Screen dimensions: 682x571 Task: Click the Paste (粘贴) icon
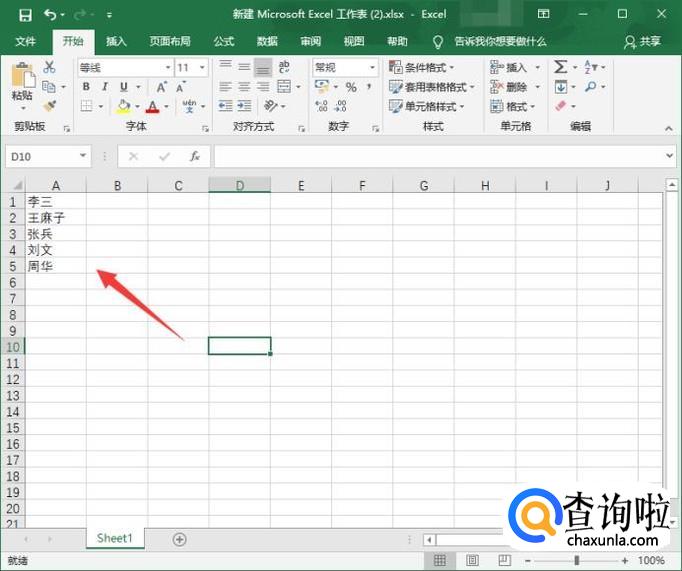22,82
